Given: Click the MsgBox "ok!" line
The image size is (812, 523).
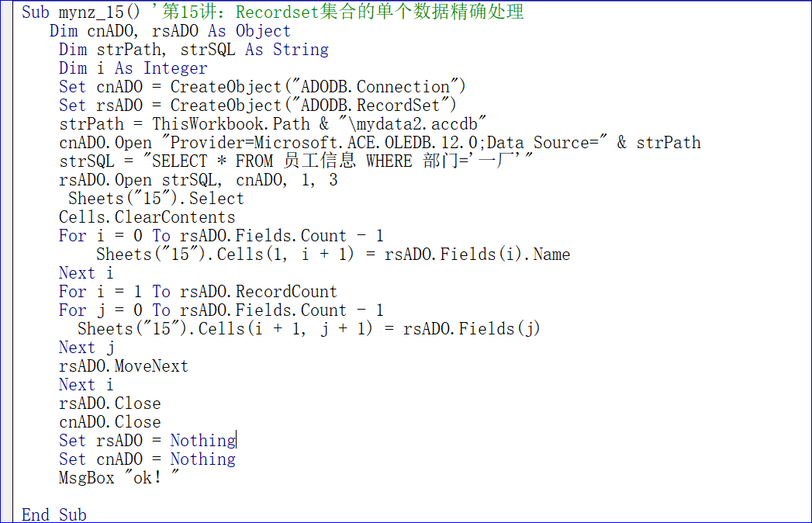Looking at the screenshot, I should click(x=119, y=478).
